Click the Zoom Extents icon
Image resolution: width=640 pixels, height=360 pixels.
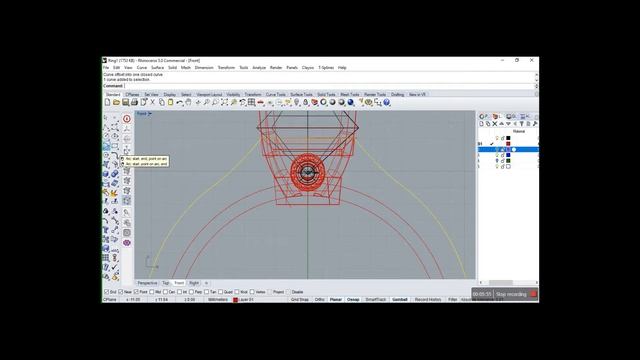[224, 102]
